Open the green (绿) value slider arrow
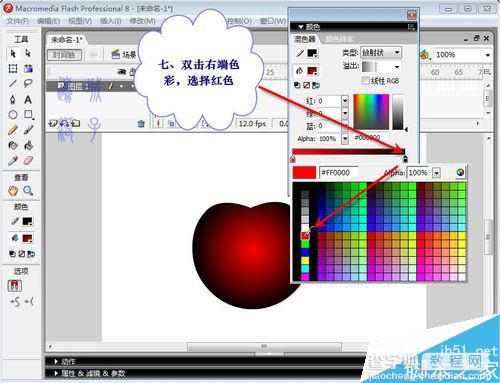Screen dimensions: 500x383 345,113
